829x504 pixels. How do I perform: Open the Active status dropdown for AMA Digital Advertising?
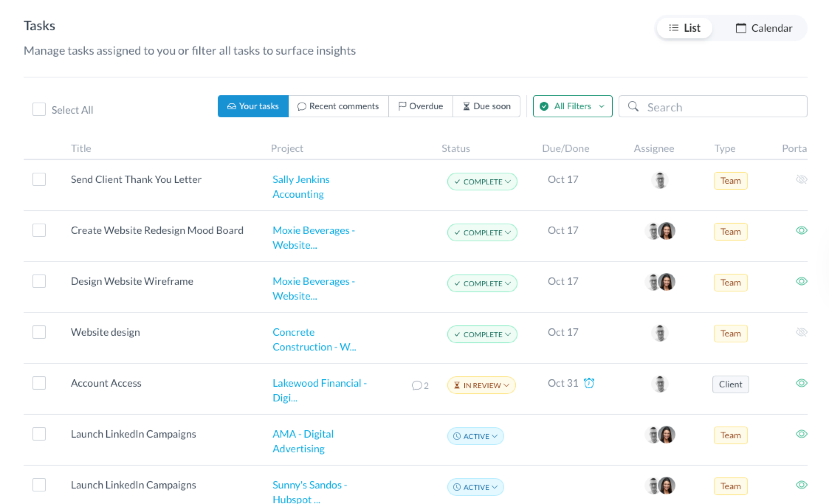(x=475, y=436)
